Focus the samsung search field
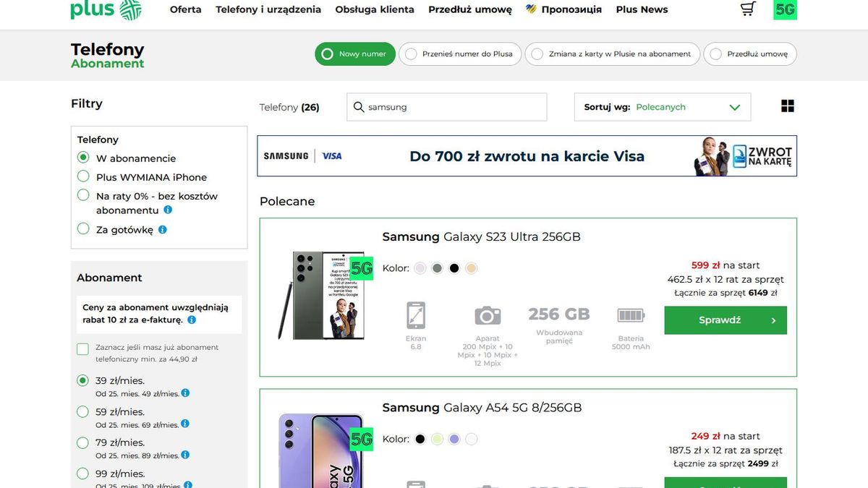This screenshot has width=868, height=488. [x=447, y=107]
